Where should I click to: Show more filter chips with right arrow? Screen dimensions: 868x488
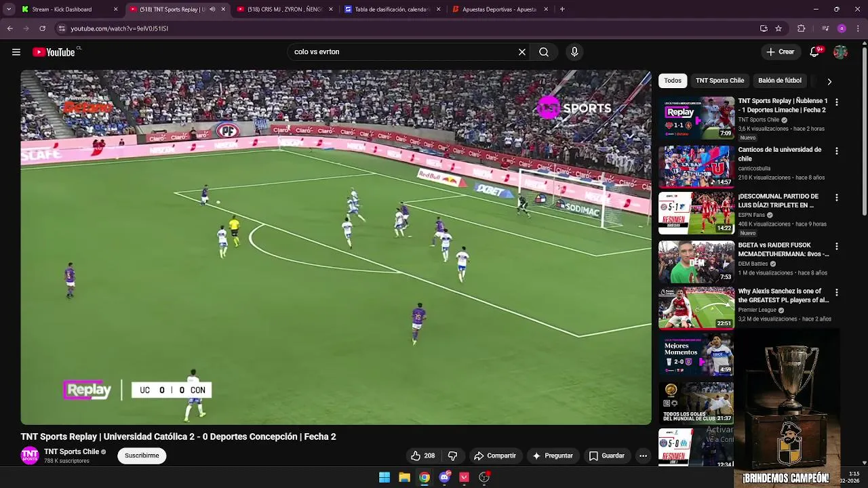(x=829, y=81)
